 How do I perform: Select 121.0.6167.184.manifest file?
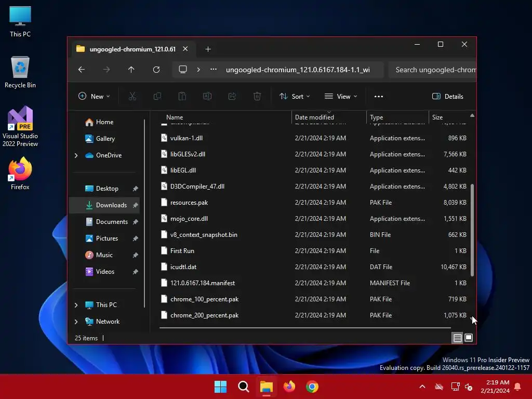(314, 283)
